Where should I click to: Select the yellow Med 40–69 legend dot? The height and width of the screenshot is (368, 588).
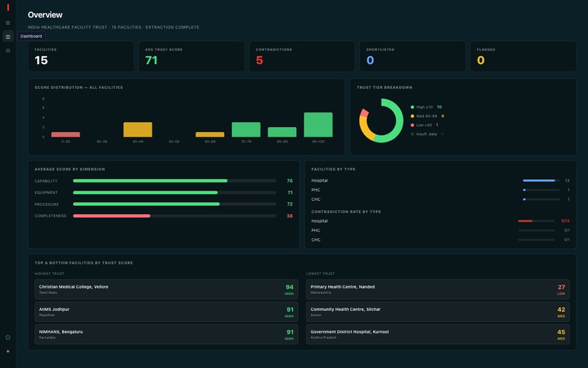click(x=412, y=116)
